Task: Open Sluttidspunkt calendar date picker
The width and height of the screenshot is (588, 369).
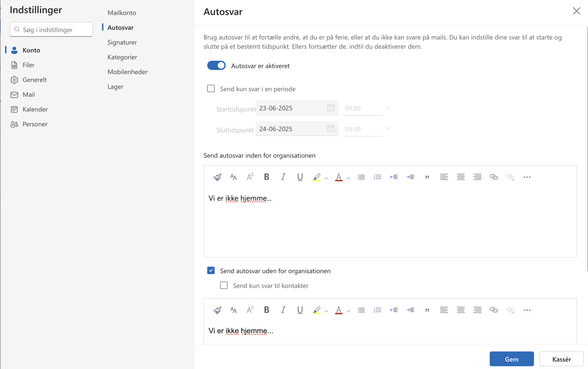Action: click(x=331, y=128)
